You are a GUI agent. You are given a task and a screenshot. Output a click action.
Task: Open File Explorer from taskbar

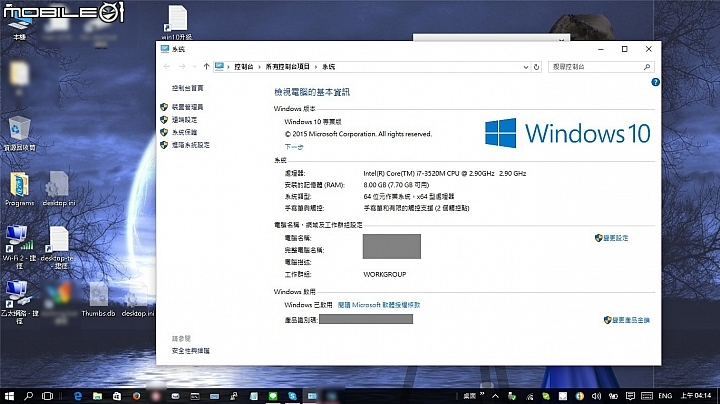[x=97, y=396]
